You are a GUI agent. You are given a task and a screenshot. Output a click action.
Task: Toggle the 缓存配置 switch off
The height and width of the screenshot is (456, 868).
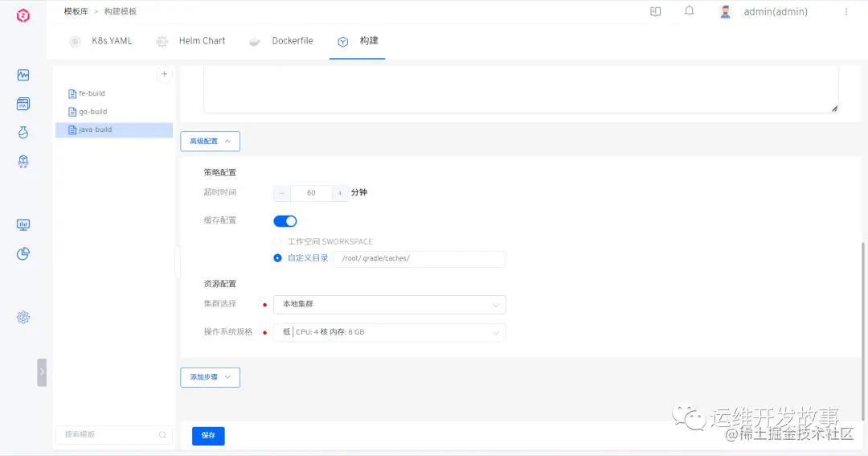(x=285, y=221)
